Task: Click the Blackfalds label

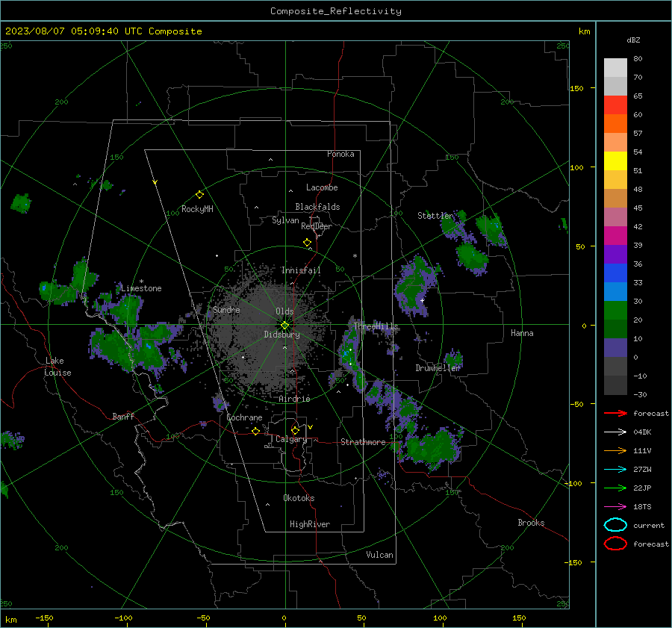Action: click(317, 207)
